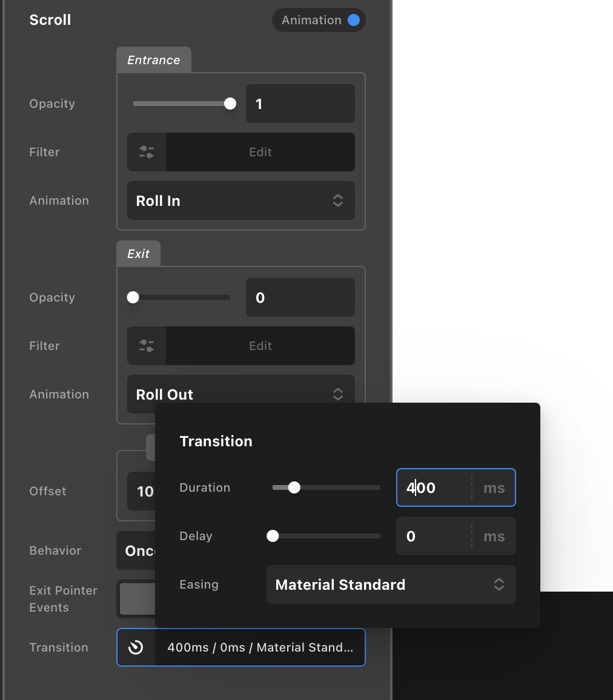Viewport: 613px width, 700px height.
Task: Select the Exit tab
Action: click(138, 254)
